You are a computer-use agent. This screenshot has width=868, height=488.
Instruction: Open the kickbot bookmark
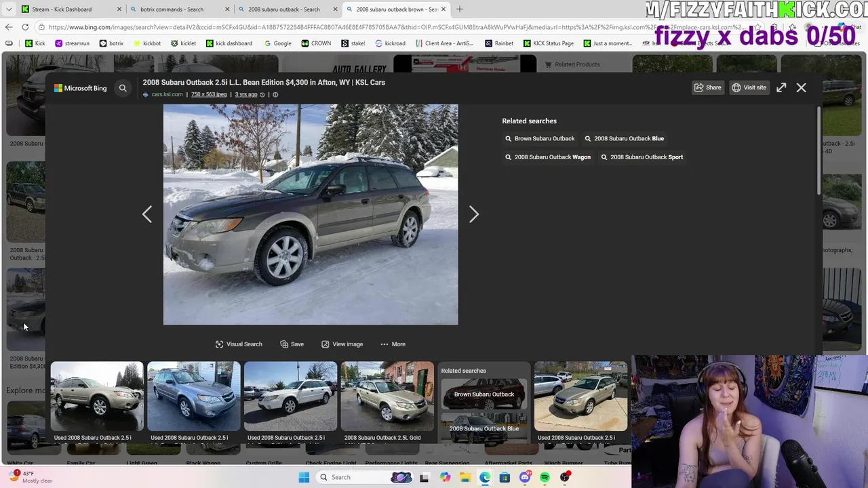click(147, 43)
